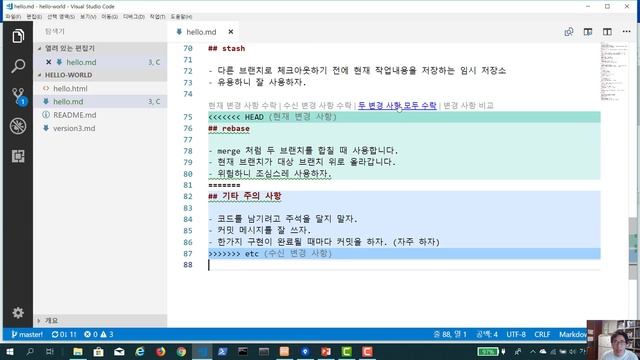This screenshot has width=640, height=360.
Task: Switch to PowerShell on the taskbar
Action: (x=222, y=351)
